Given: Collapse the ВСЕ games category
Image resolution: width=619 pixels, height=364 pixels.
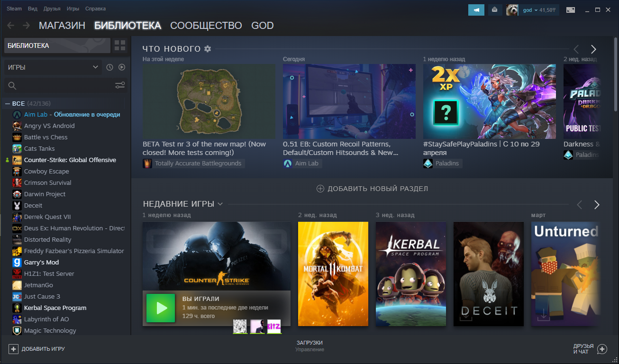Looking at the screenshot, I should point(7,103).
